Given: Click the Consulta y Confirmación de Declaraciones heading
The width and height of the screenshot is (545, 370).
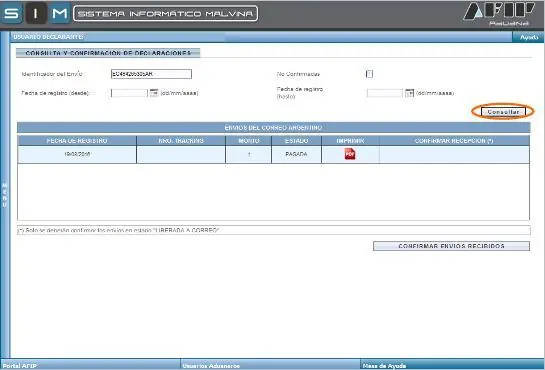Looking at the screenshot, I should click(x=108, y=53).
